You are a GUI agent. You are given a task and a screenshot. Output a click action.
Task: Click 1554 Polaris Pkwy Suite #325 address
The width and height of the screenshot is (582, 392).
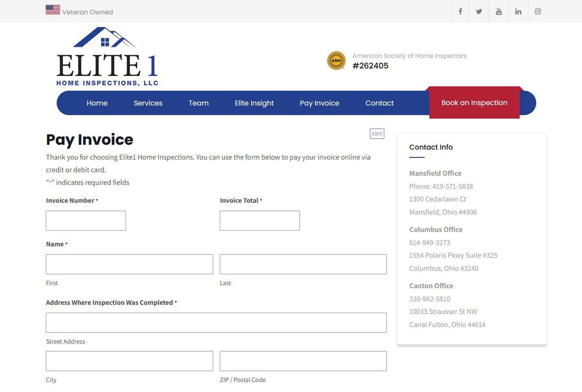453,255
